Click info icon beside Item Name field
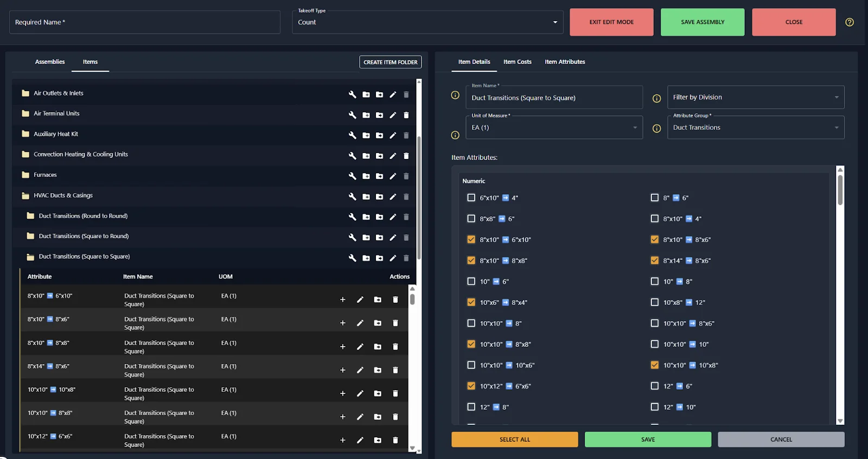 click(455, 95)
